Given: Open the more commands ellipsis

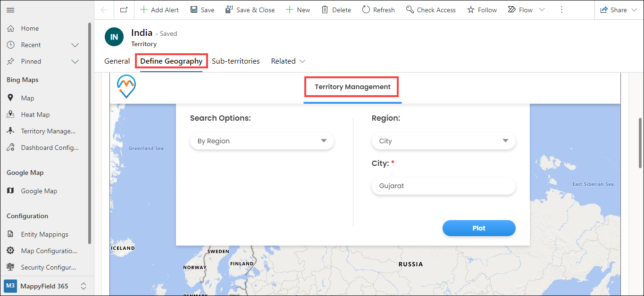Looking at the screenshot, I should point(561,10).
